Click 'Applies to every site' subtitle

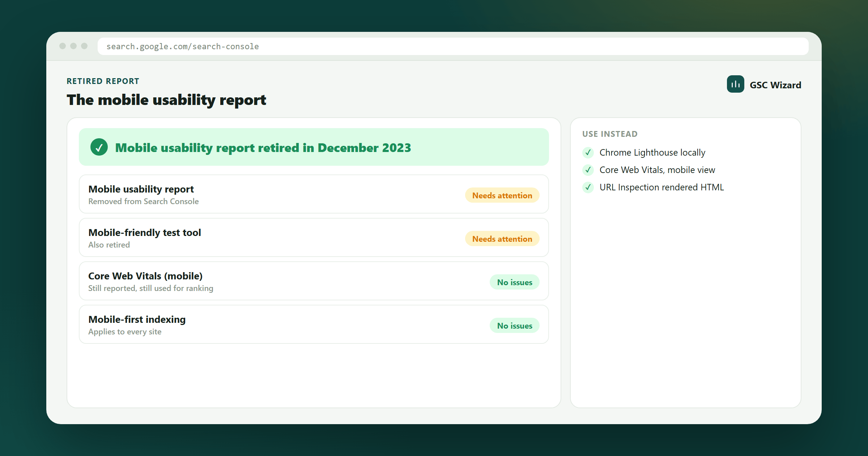click(x=125, y=332)
